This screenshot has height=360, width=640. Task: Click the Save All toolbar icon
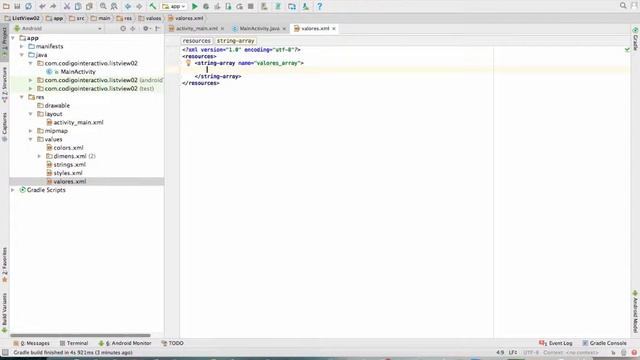click(x=17, y=6)
